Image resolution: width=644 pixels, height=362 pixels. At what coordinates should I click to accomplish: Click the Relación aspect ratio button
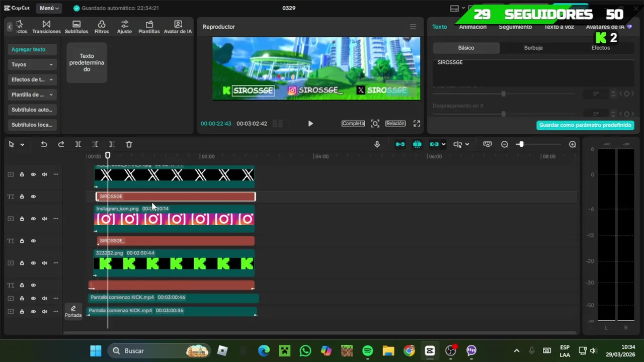(x=395, y=123)
